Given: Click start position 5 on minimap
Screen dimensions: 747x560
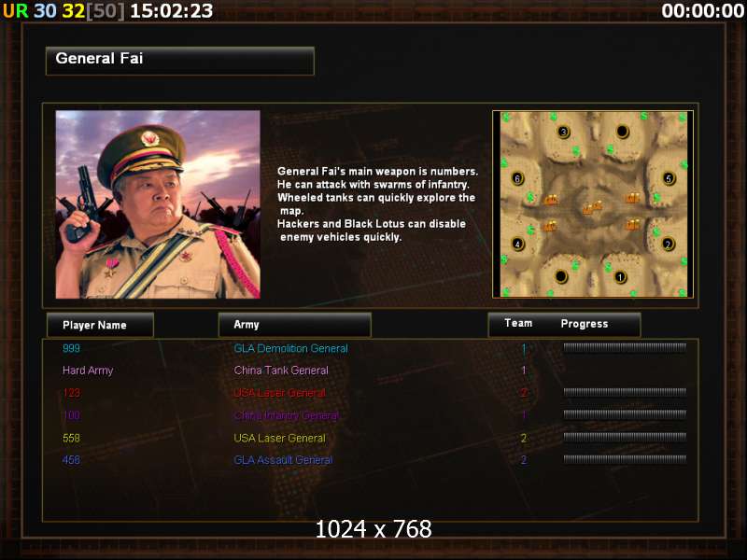Looking at the screenshot, I should click(669, 178).
